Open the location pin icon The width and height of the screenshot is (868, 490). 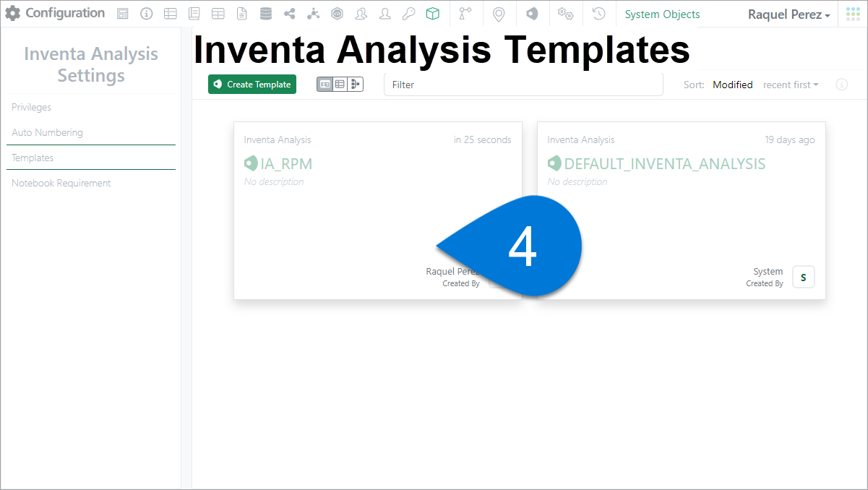click(498, 14)
